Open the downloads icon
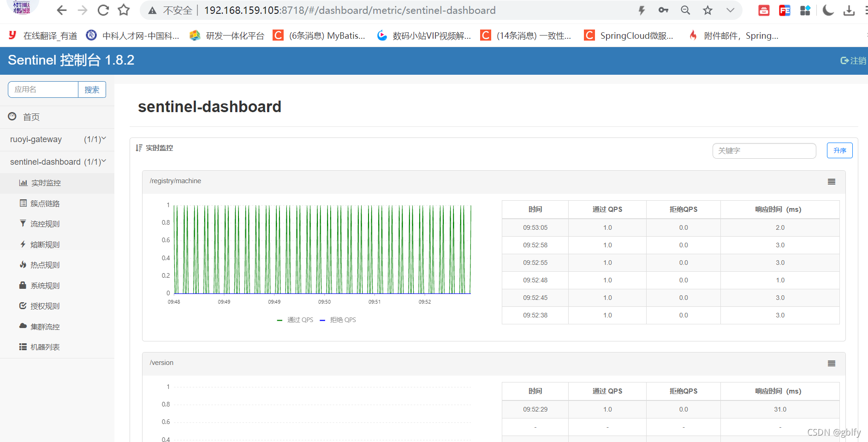Viewport: 868px width, 442px height. [849, 10]
